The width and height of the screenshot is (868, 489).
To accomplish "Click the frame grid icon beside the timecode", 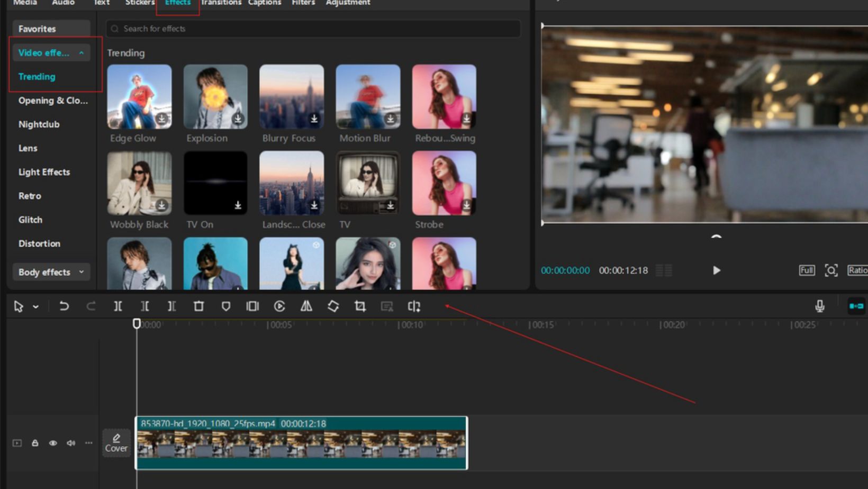I will tap(664, 270).
